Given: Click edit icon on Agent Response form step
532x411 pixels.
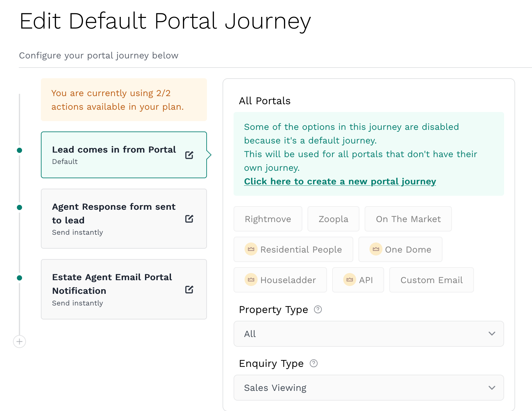Looking at the screenshot, I should tap(189, 219).
